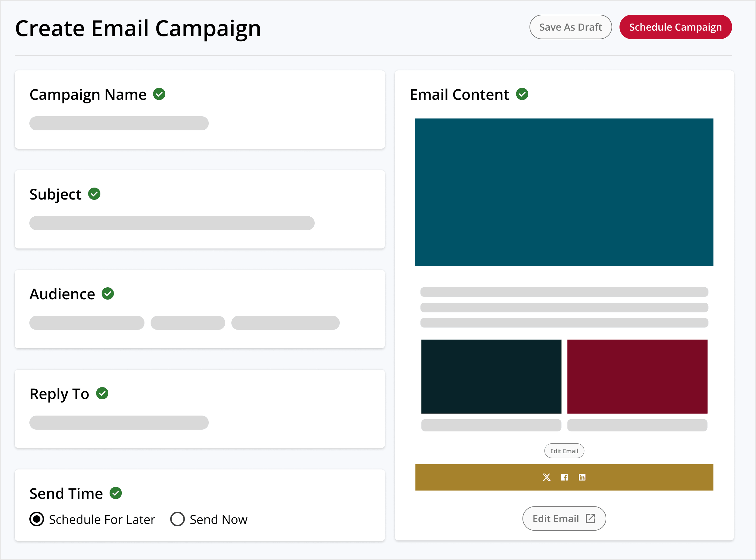Click the Campaign Name input placeholder
Screen dimensions: 756x560
click(119, 123)
